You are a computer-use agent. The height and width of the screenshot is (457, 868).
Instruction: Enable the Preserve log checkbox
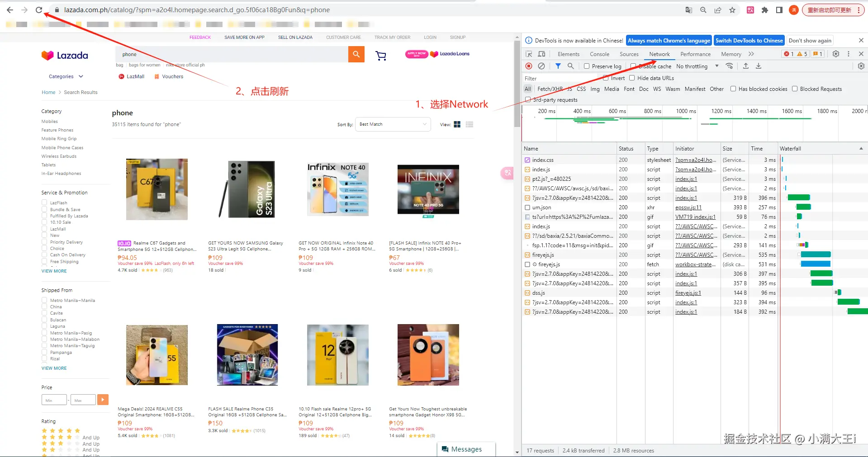(x=587, y=66)
